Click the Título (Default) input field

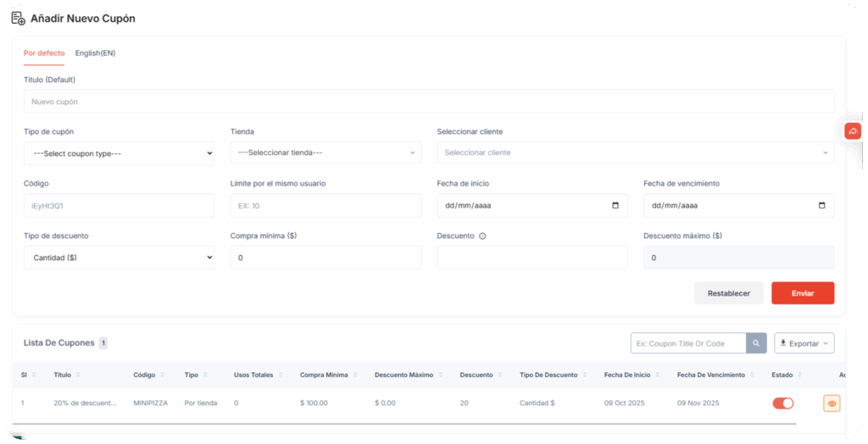429,102
